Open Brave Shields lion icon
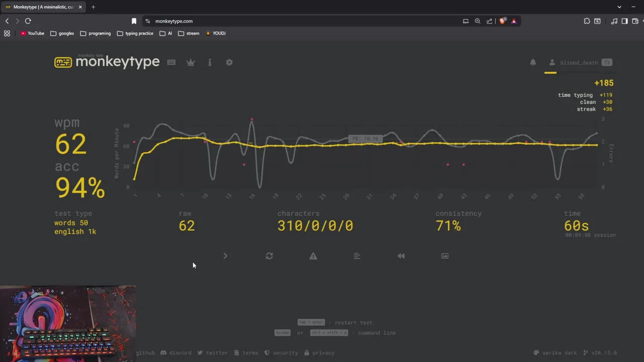 [x=502, y=21]
